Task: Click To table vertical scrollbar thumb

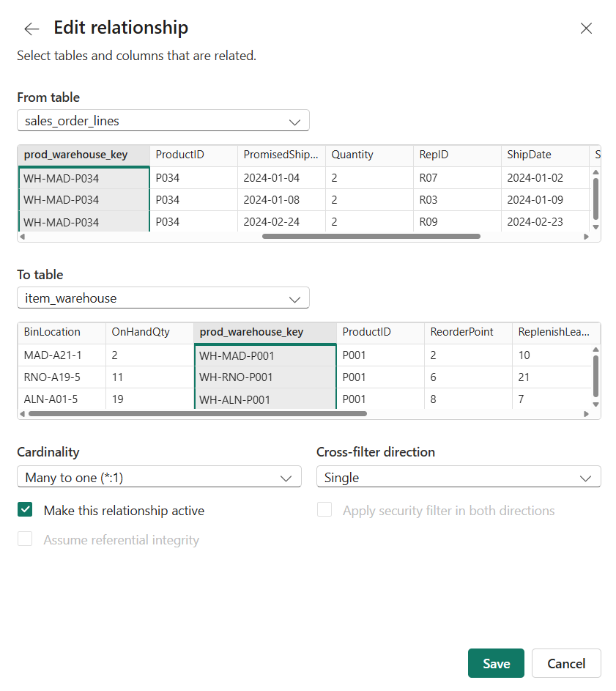Action: click(595, 377)
